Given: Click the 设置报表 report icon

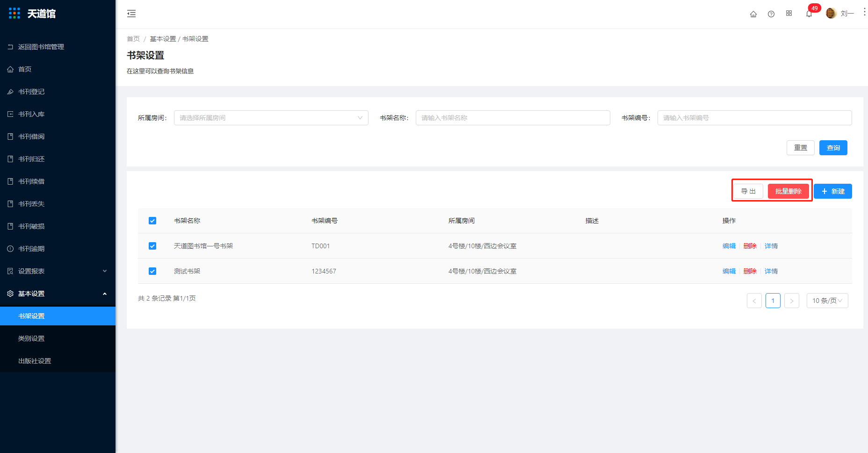Looking at the screenshot, I should click(x=10, y=271).
